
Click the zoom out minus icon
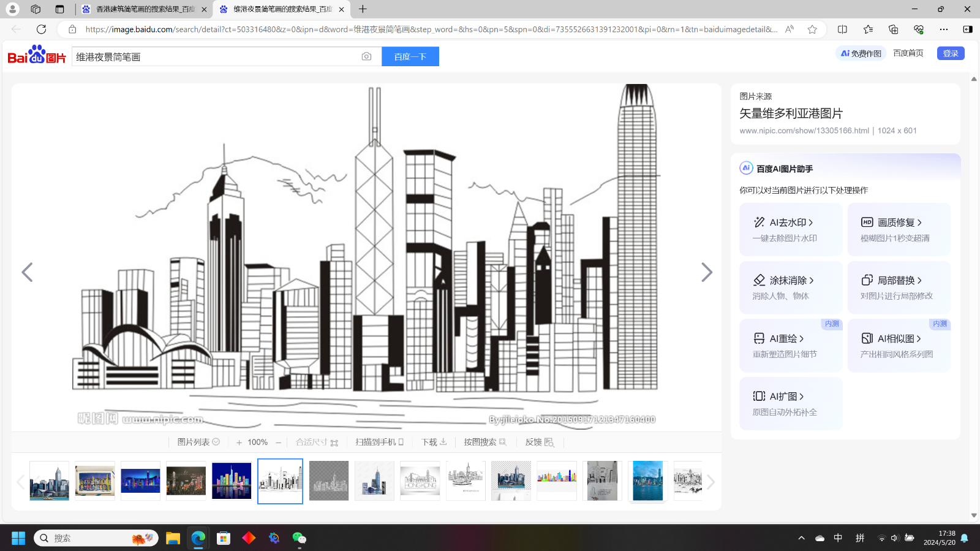point(279,443)
